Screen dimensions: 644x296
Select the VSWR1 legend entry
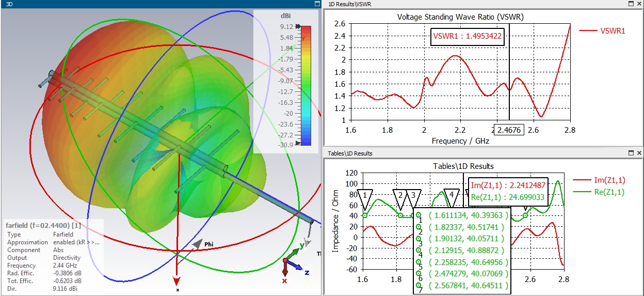[x=602, y=30]
